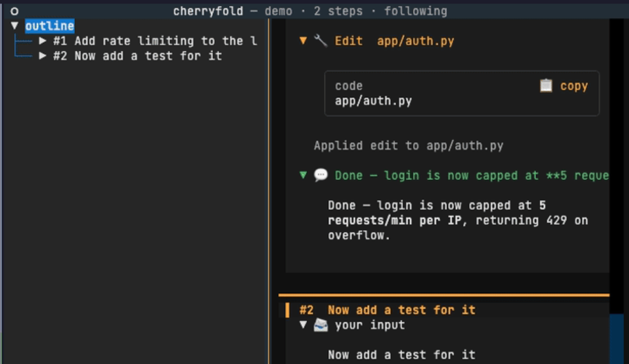The width and height of the screenshot is (629, 364).
Task: Click the 'following' status in title
Action: [x=416, y=11]
